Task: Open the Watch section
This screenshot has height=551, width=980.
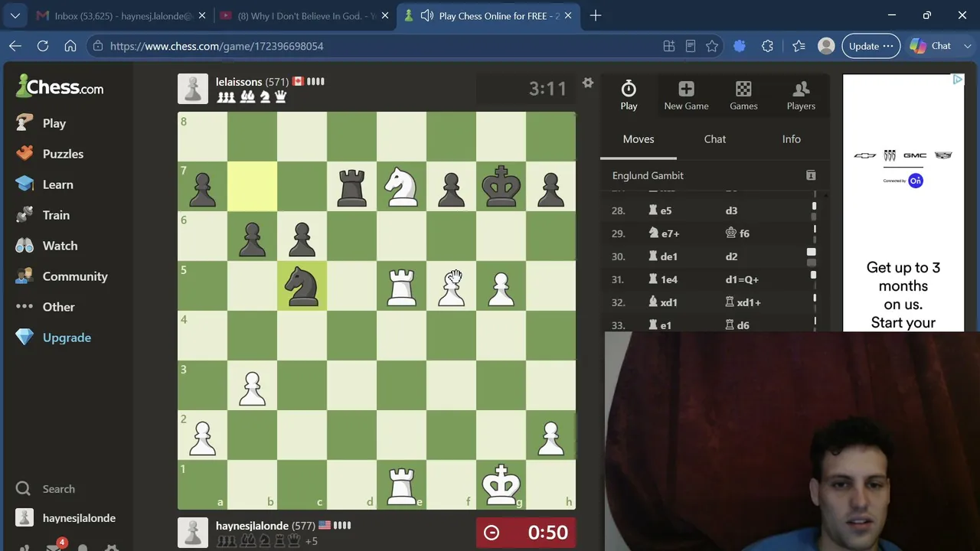Action: coord(46,246)
